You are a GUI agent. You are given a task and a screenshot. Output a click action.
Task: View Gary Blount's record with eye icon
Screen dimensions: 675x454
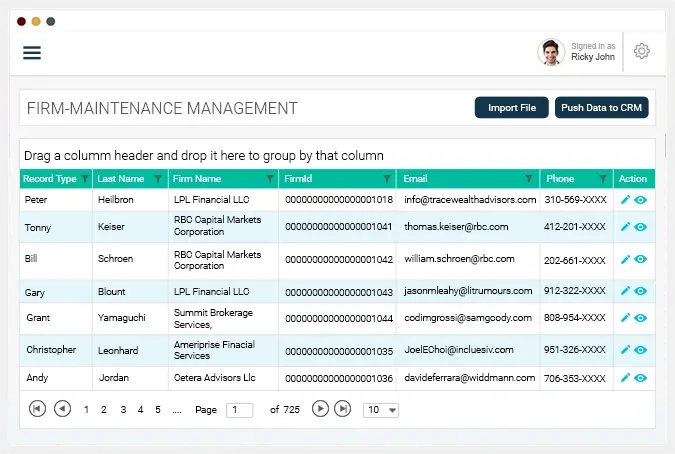pyautogui.click(x=641, y=292)
